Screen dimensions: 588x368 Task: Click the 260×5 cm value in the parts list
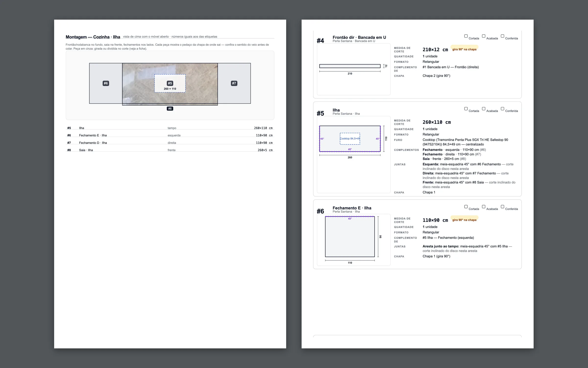(265, 150)
